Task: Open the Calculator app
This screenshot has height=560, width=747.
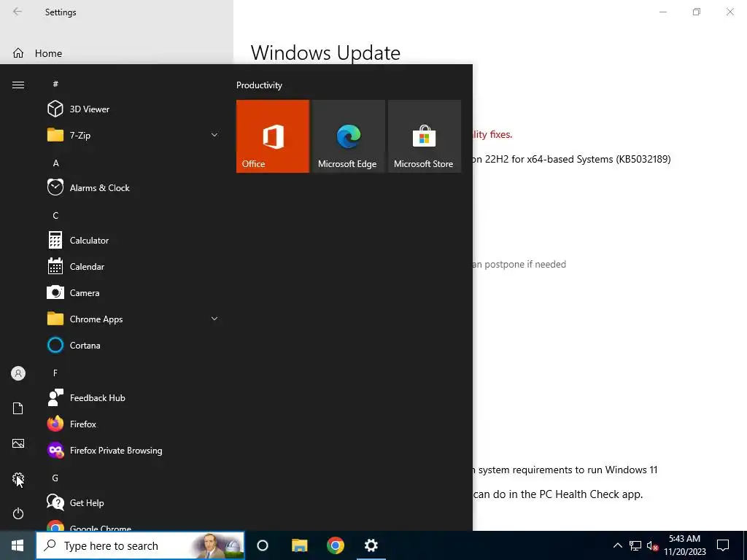Action: (x=133, y=241)
